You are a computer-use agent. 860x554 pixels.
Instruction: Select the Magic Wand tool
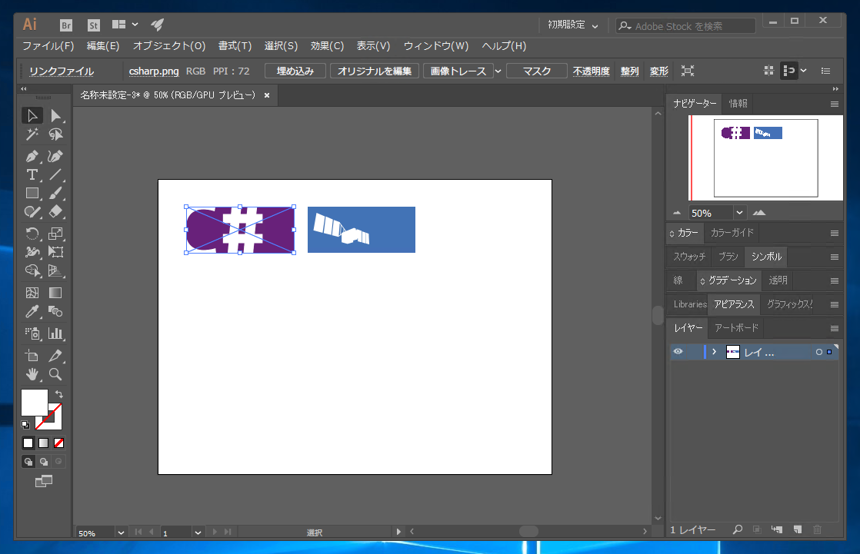(x=32, y=134)
